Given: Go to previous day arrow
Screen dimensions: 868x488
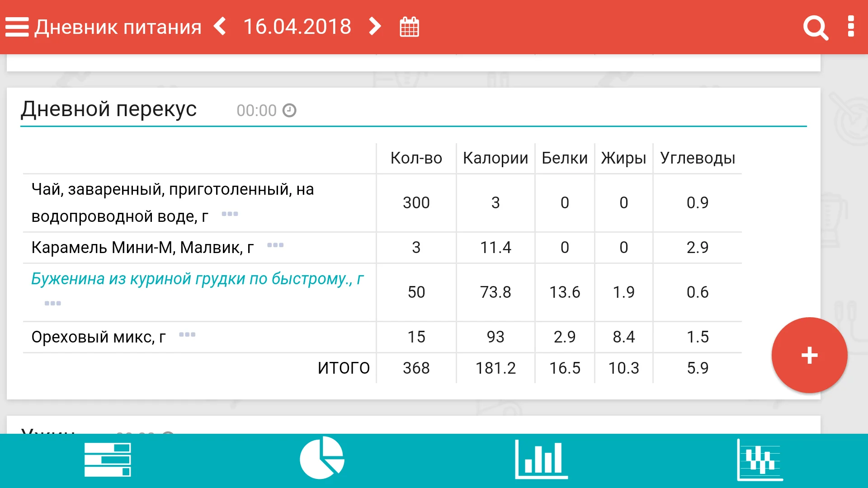Looking at the screenshot, I should pyautogui.click(x=220, y=27).
